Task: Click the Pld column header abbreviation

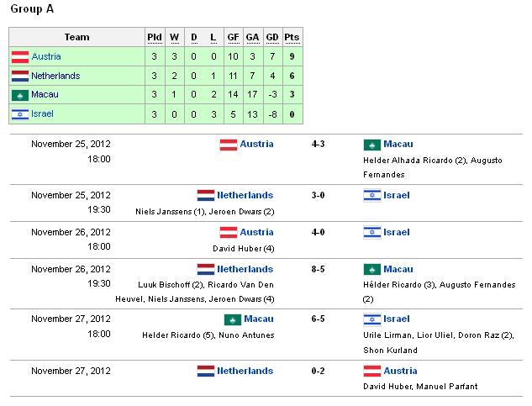Action: pyautogui.click(x=155, y=37)
